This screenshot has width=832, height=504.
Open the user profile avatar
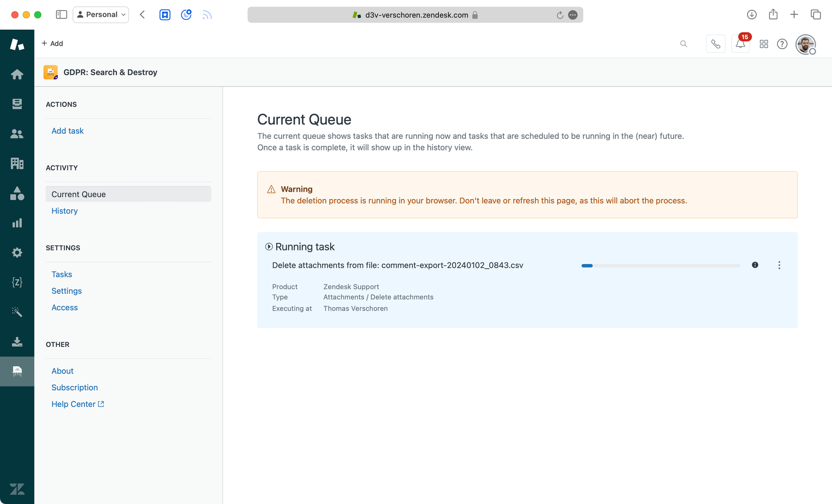click(806, 44)
